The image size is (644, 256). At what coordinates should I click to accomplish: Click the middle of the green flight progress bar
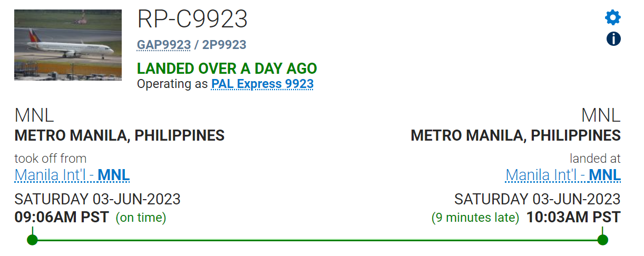coord(317,240)
